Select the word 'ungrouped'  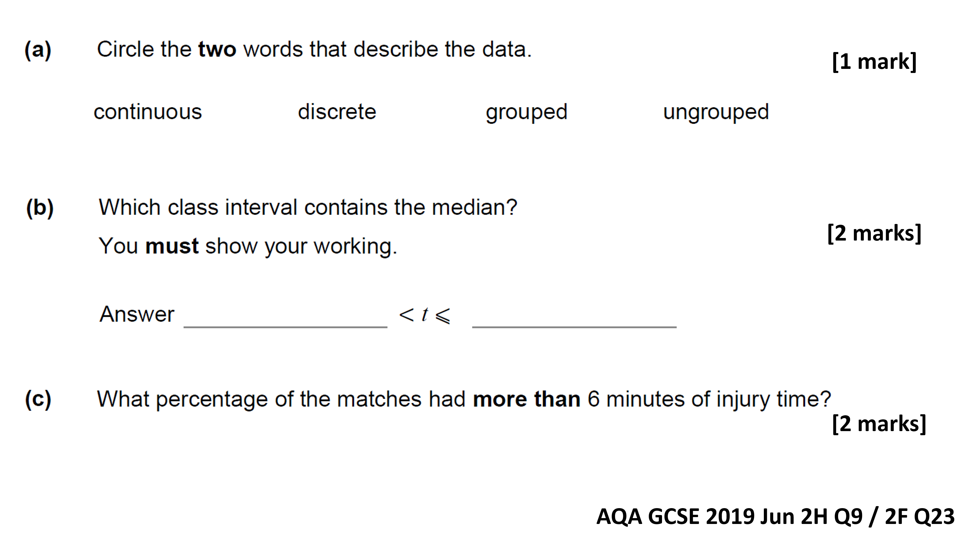716,113
